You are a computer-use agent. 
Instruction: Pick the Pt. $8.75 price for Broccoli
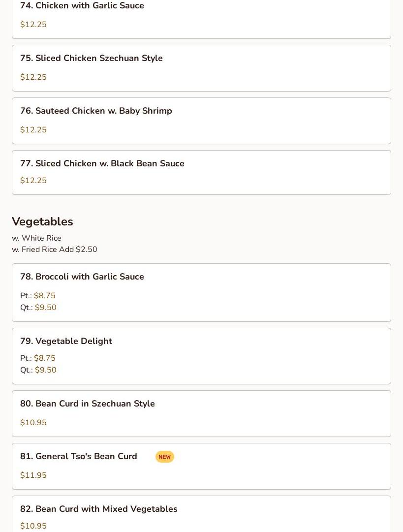(38, 295)
